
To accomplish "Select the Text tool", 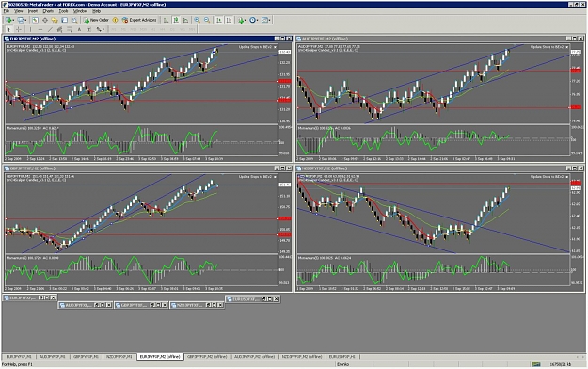I will (x=79, y=29).
